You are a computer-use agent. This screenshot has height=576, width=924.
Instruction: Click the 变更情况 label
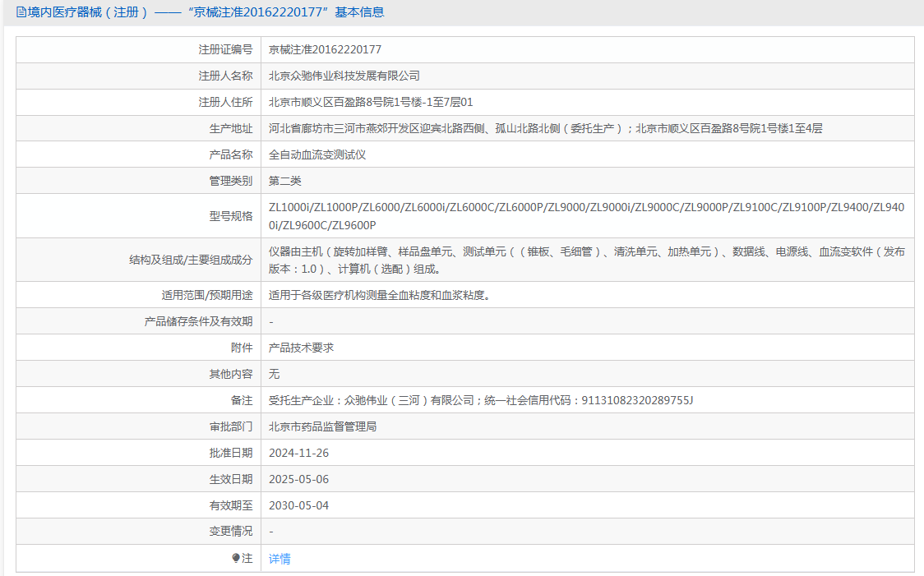[x=231, y=532]
